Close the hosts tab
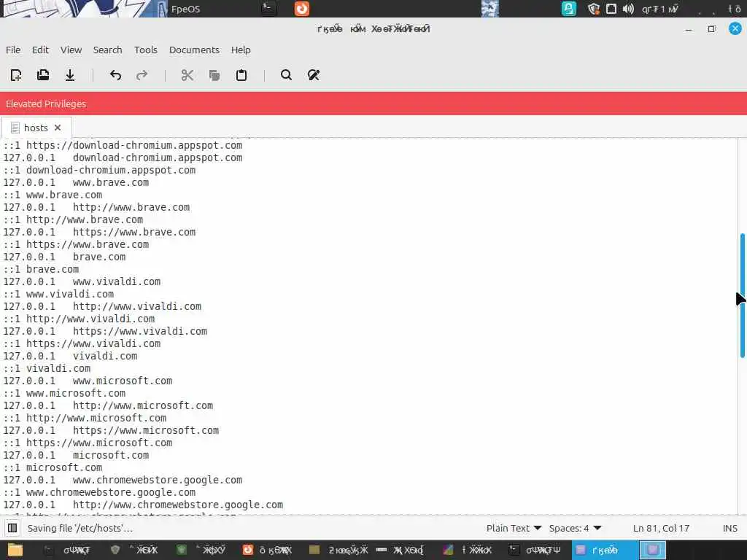 click(x=58, y=128)
